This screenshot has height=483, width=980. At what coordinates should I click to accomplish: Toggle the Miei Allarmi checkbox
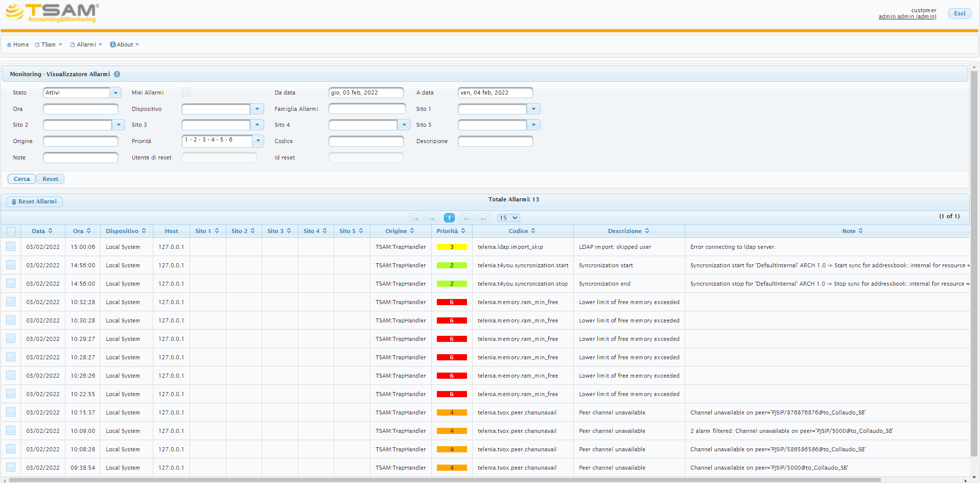(186, 92)
